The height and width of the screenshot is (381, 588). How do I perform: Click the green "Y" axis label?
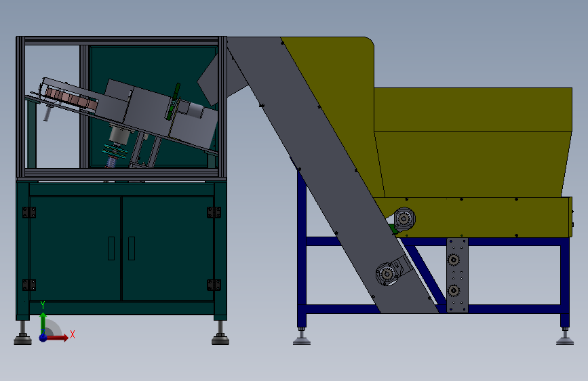[43, 305]
